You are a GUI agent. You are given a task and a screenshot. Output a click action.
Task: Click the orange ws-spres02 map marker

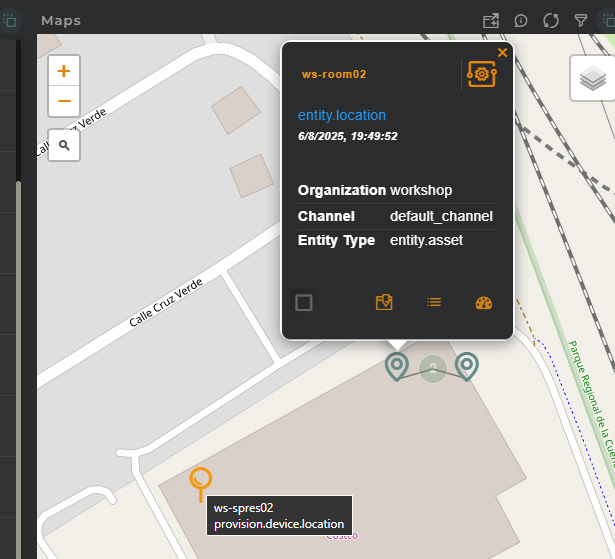coord(201,482)
